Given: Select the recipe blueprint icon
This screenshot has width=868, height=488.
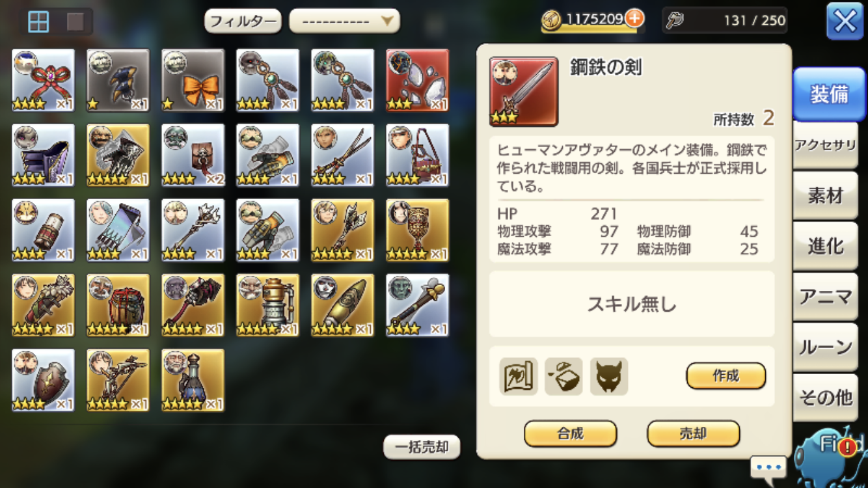Looking at the screenshot, I should click(x=519, y=376).
